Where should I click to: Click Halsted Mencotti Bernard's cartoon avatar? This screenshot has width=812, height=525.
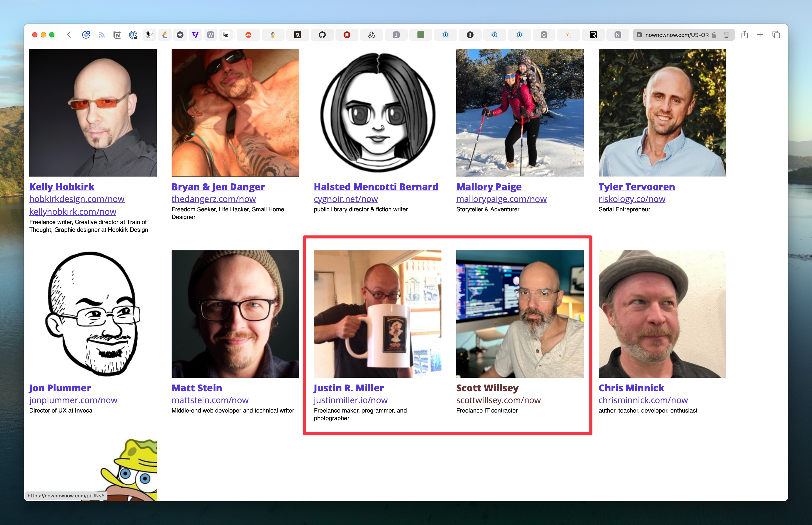click(378, 112)
